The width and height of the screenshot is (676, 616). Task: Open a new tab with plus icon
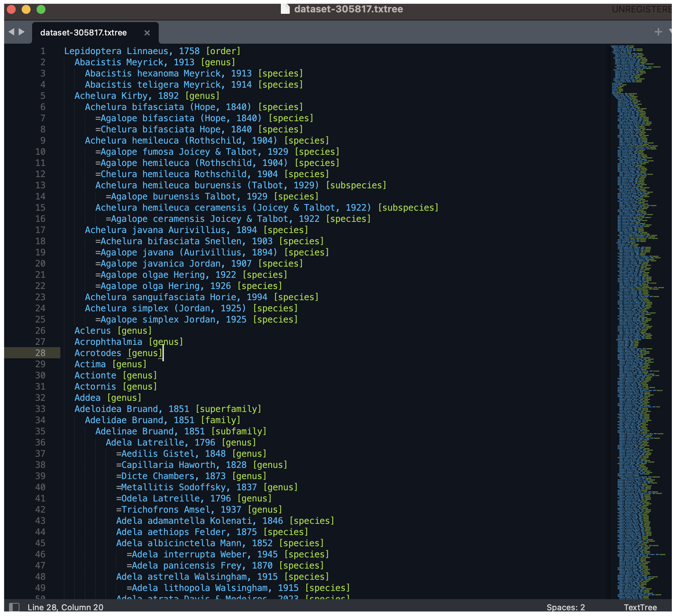(658, 32)
